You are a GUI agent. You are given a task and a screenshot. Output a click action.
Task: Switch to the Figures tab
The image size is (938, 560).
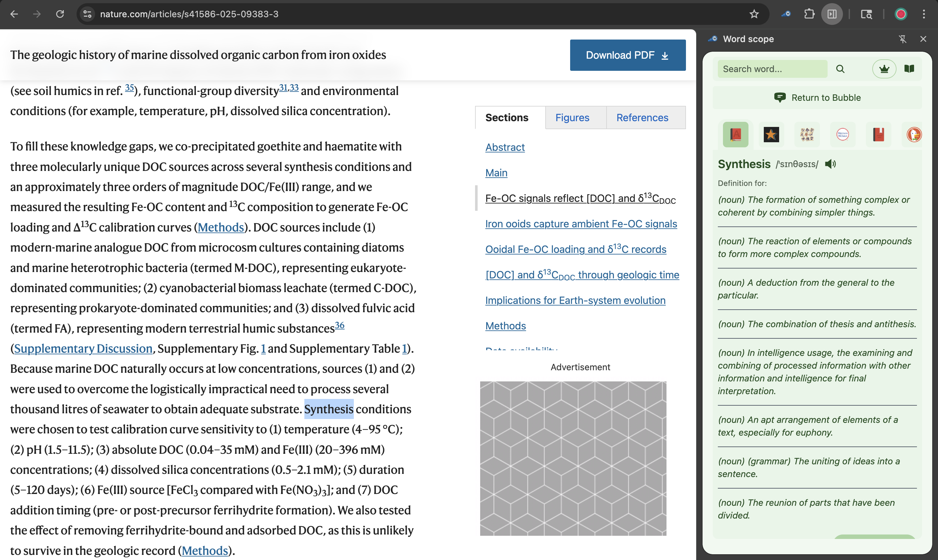[x=572, y=118]
